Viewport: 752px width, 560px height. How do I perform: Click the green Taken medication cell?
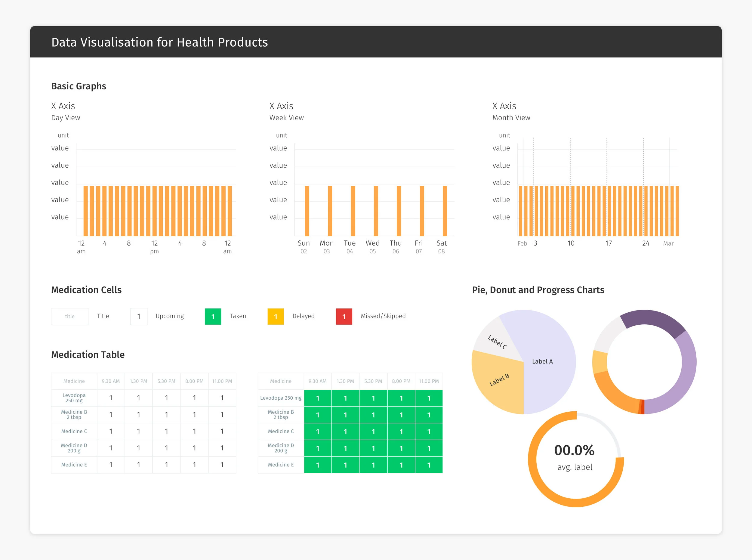pos(213,316)
